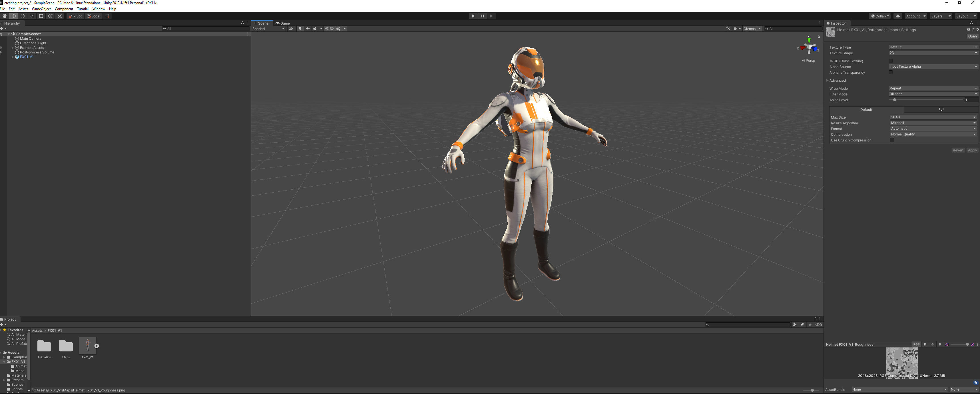Select the Rect Transform tool
The image size is (980, 394).
tap(41, 16)
